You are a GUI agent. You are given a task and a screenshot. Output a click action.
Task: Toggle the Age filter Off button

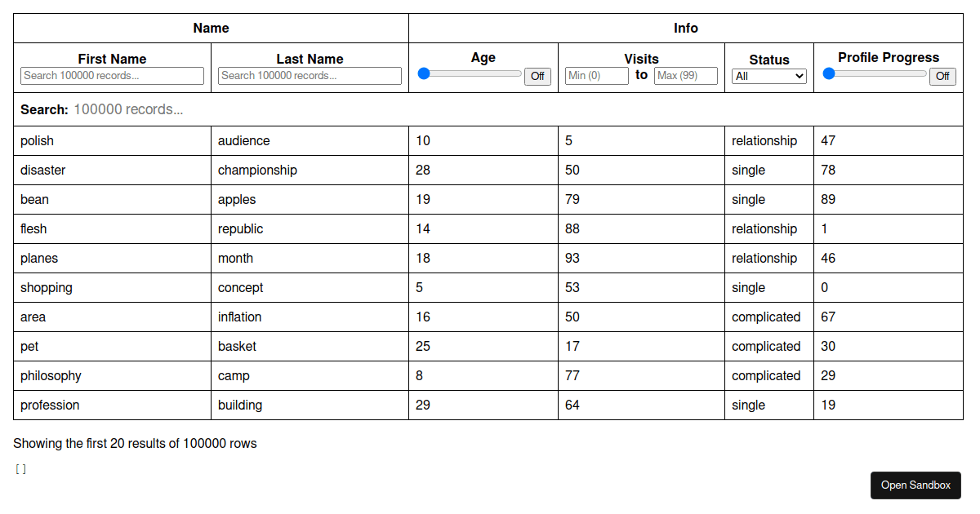click(x=537, y=76)
